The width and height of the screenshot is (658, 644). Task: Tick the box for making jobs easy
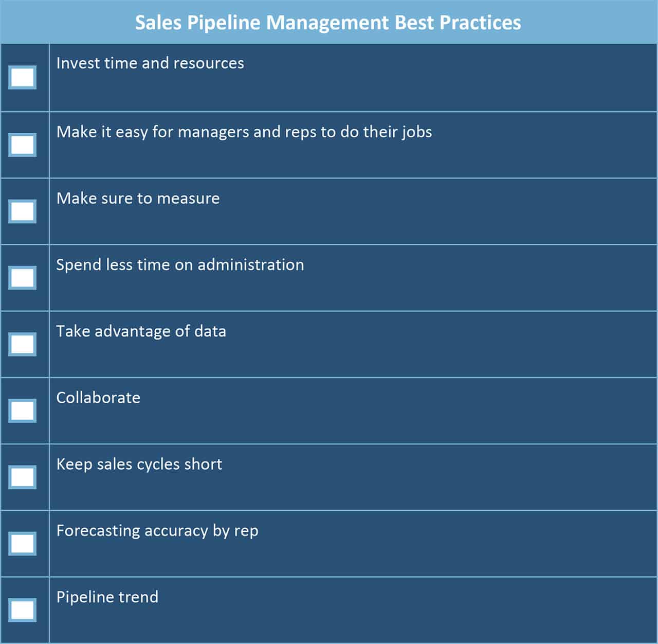click(x=23, y=145)
